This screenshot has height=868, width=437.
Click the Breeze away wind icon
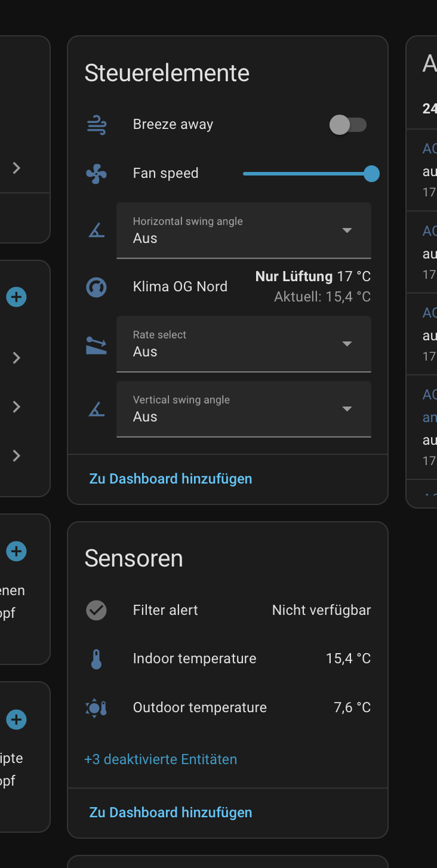96,125
